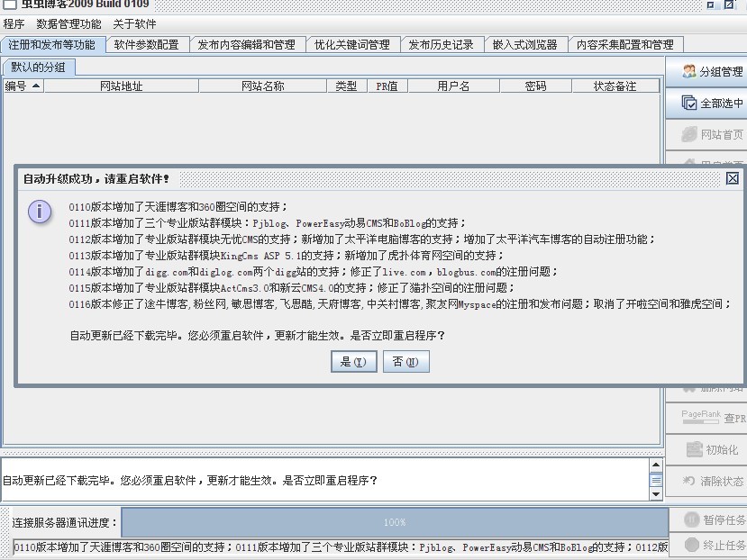Click the PR值 column header
Image resolution: width=747 pixels, height=560 pixels.
point(387,86)
